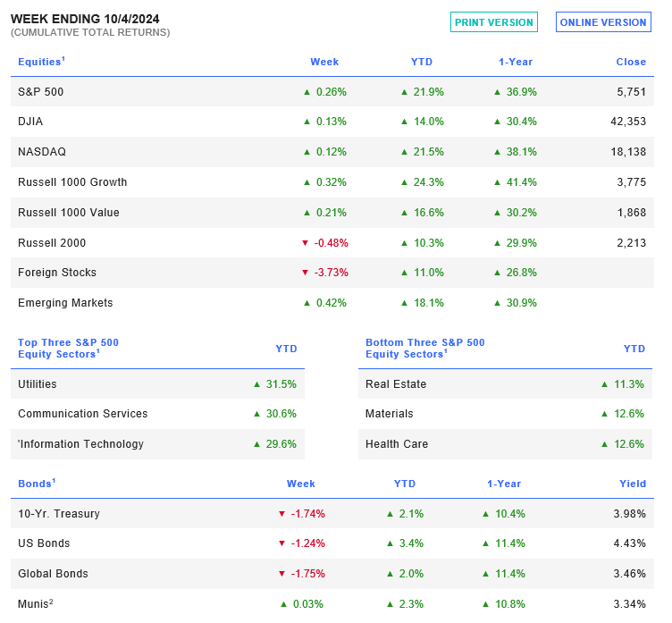The height and width of the screenshot is (623, 672).
Task: Click the Bottom Three S&P 500 Equity Sectors header
Action: 425,349
